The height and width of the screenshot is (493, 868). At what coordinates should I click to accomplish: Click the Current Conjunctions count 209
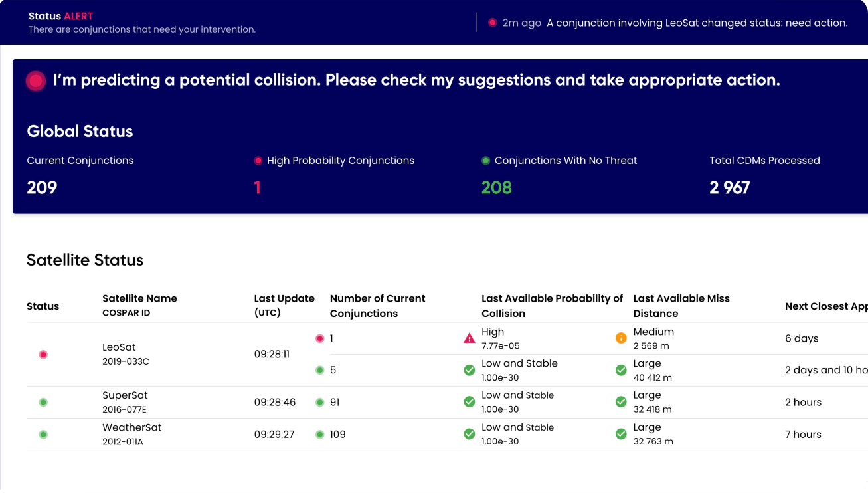(42, 187)
